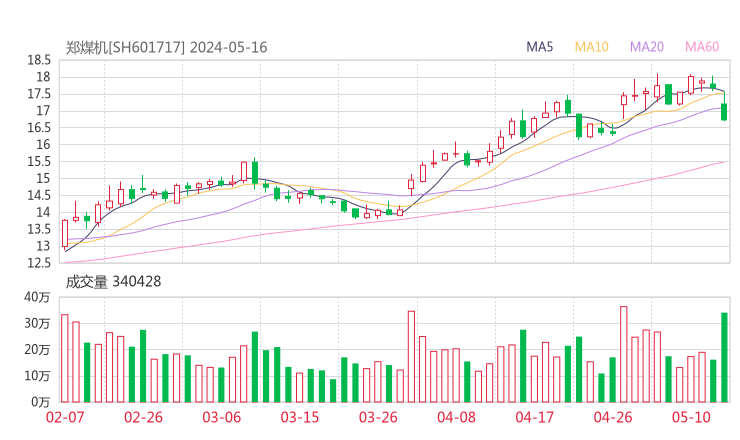
Task: Click the 18.5 price axis label
Action: tap(39, 60)
